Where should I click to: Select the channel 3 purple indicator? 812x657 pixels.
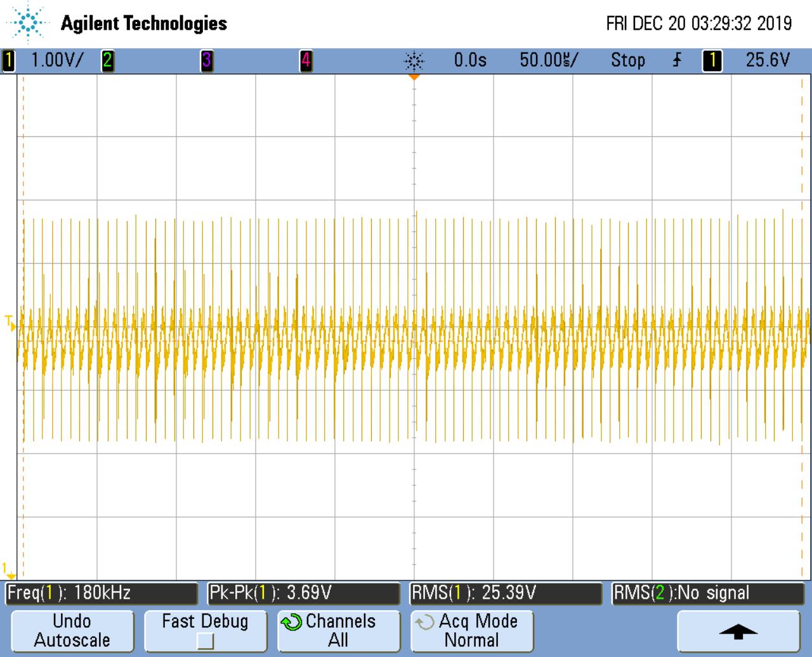click(207, 61)
